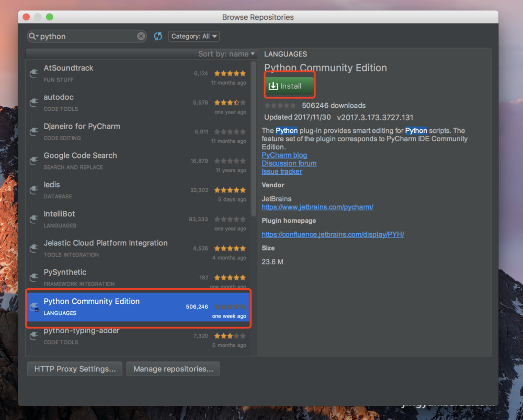The height and width of the screenshot is (420, 523).
Task: Click the ledis database plugin icon
Action: point(35,189)
